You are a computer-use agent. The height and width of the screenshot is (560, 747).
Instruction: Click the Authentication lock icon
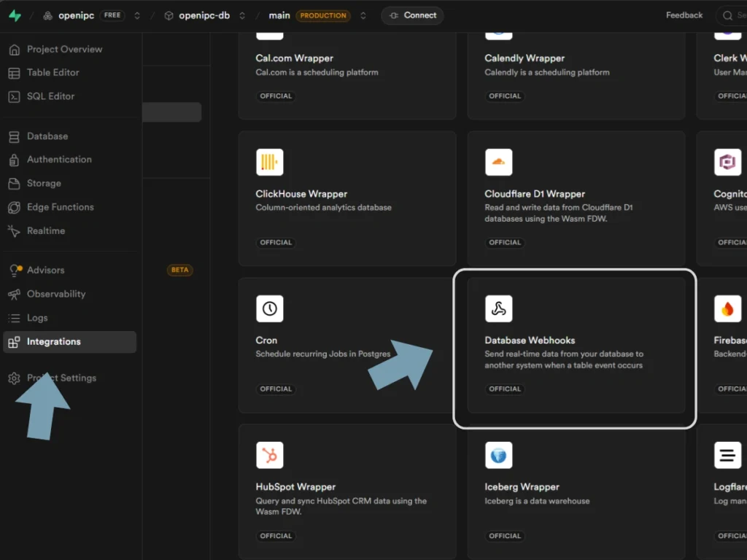(15, 160)
